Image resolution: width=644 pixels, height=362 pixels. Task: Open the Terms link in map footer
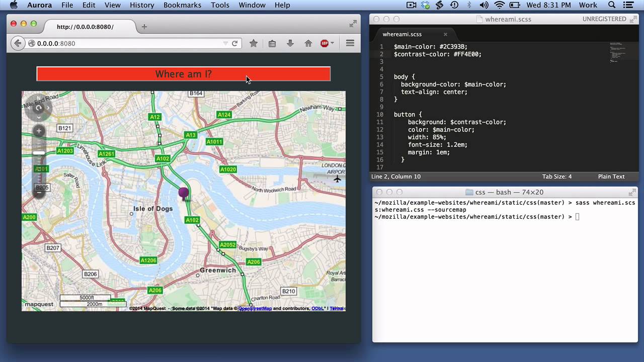pyautogui.click(x=337, y=309)
